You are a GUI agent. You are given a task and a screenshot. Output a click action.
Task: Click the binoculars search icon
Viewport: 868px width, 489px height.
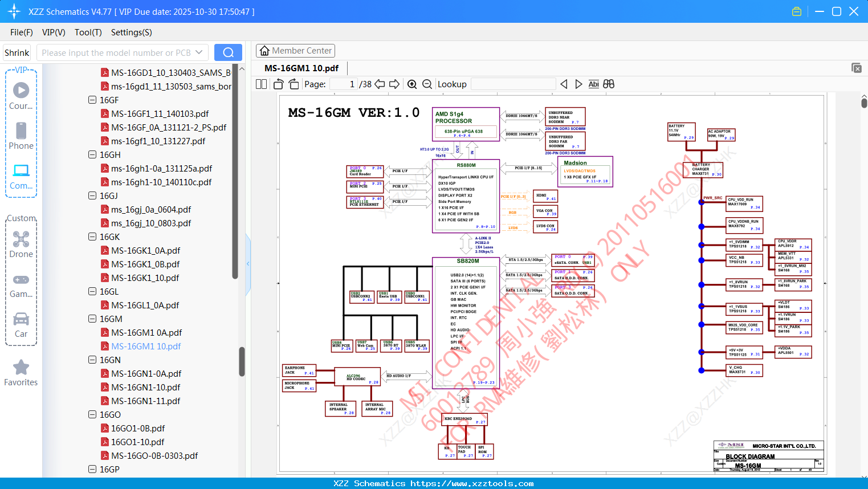609,84
